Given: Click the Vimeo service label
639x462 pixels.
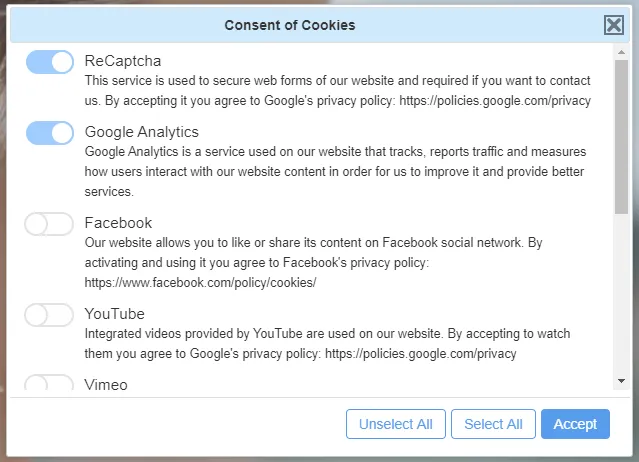Looking at the screenshot, I should pos(106,384).
